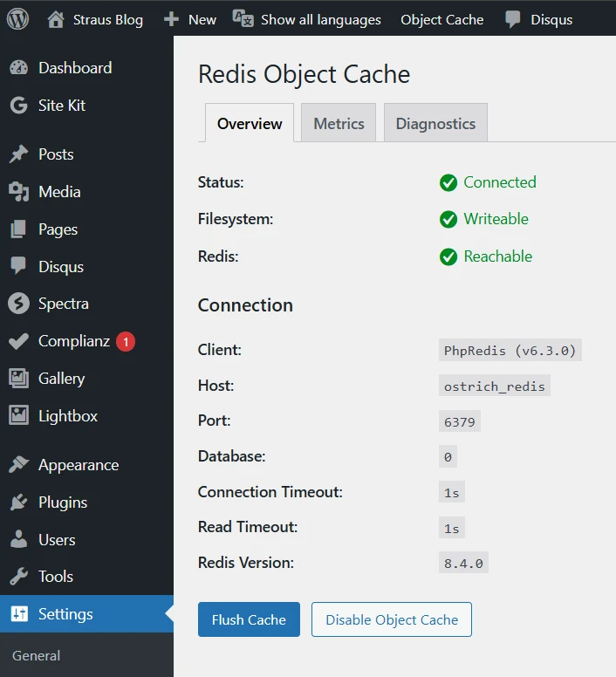616x677 pixels.
Task: Open the Site Kit Google icon
Action: coord(19,106)
